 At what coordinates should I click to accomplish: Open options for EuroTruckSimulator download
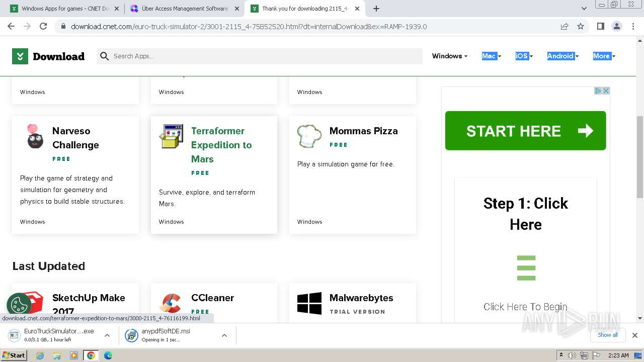[107, 335]
